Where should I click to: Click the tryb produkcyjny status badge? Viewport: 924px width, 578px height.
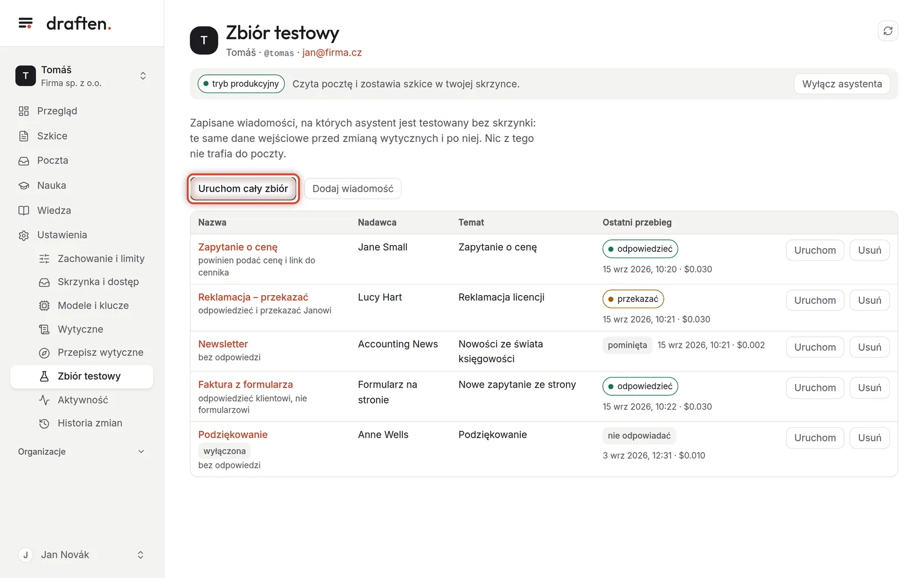[x=241, y=84]
